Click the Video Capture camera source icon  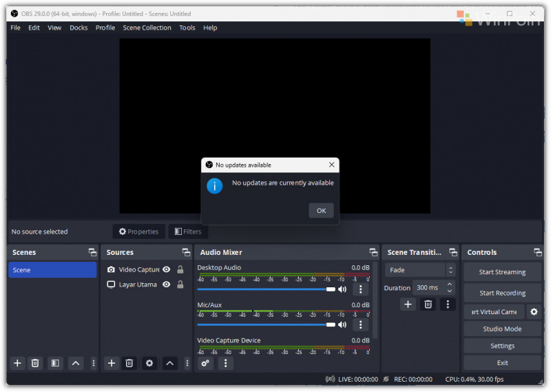pyautogui.click(x=111, y=269)
